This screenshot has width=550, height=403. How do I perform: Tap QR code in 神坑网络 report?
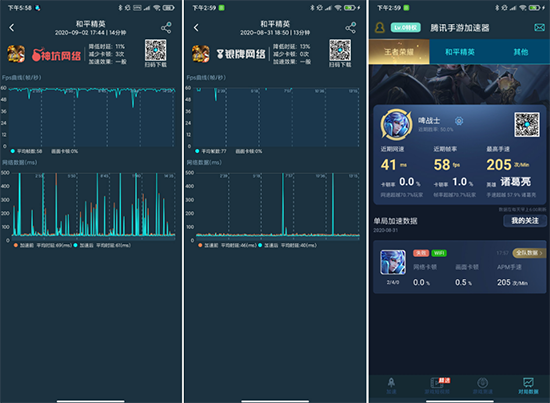tap(156, 51)
